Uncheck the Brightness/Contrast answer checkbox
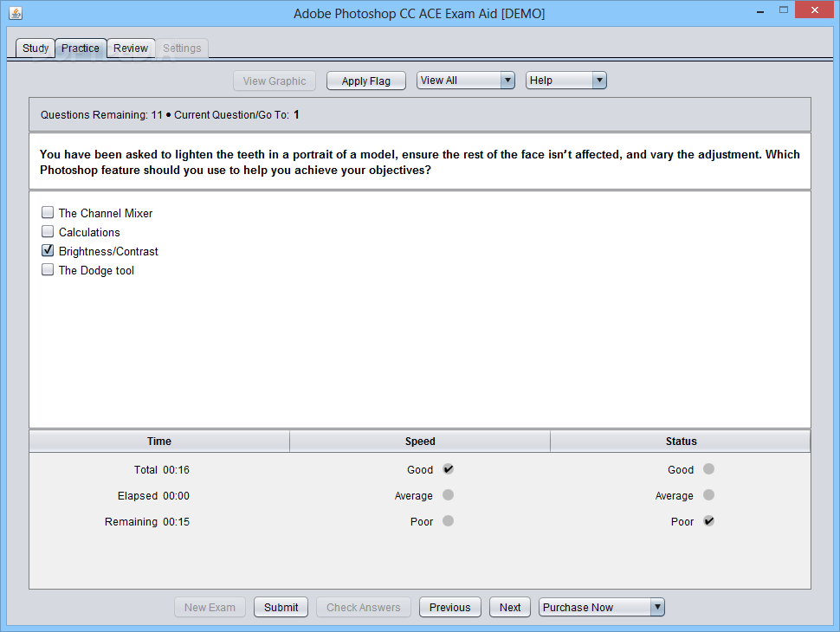Image resolution: width=840 pixels, height=632 pixels. pyautogui.click(x=48, y=251)
